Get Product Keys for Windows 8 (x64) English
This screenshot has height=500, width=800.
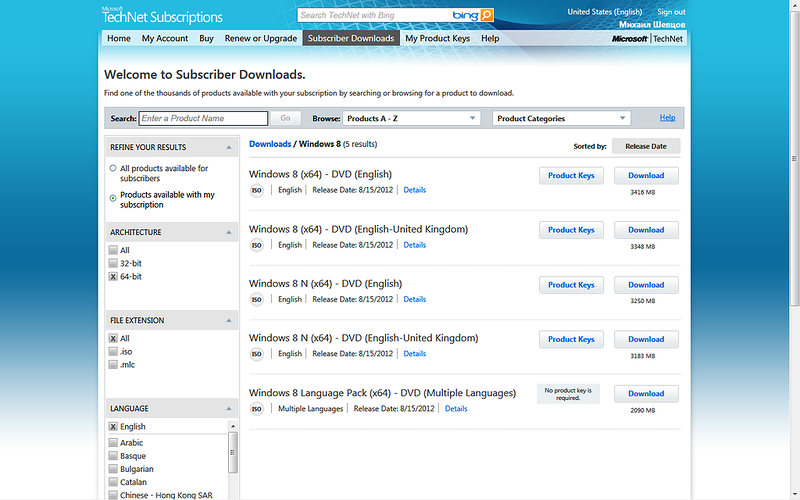pos(571,176)
